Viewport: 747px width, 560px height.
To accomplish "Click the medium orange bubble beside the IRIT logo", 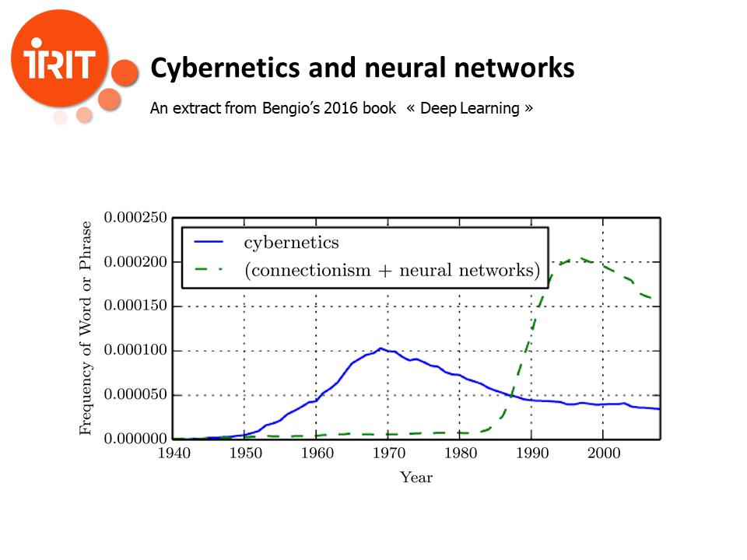I will point(124,73).
